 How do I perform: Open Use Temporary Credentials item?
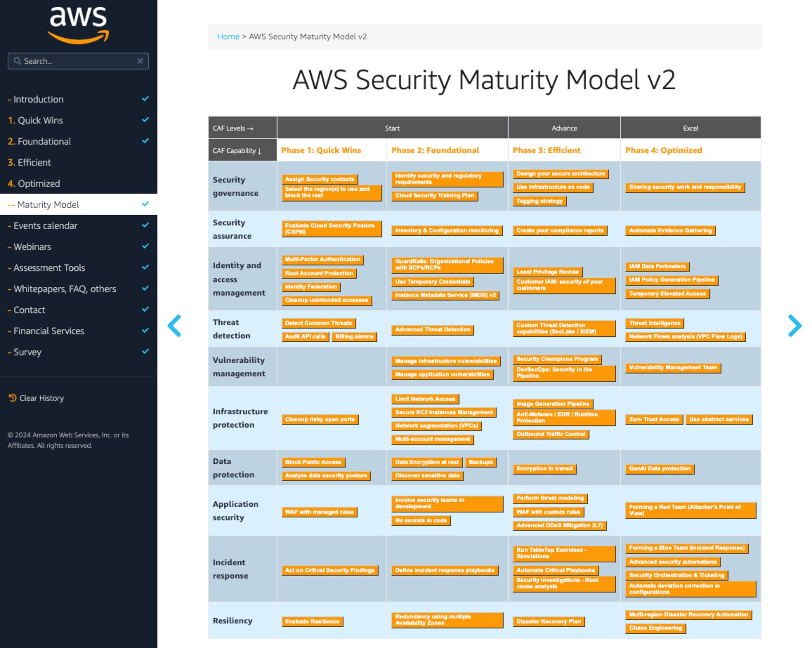coord(432,282)
